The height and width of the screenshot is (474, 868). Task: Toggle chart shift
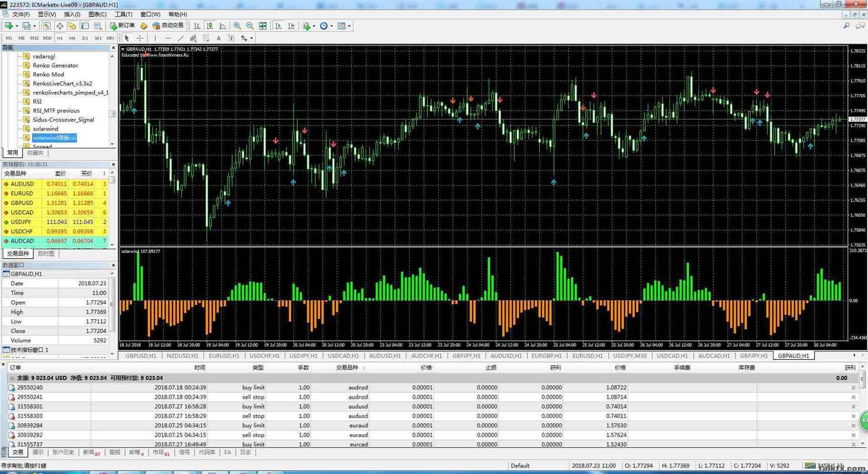(x=291, y=26)
